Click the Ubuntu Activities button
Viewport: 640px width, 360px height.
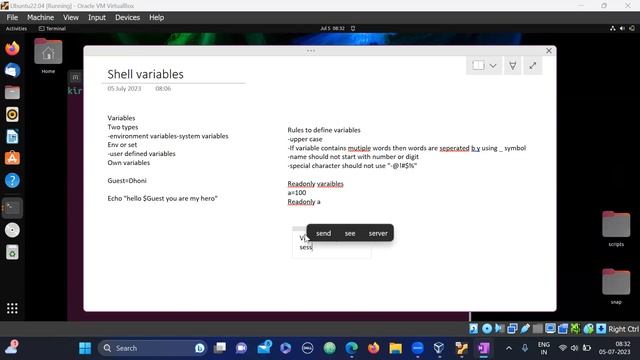tap(16, 29)
